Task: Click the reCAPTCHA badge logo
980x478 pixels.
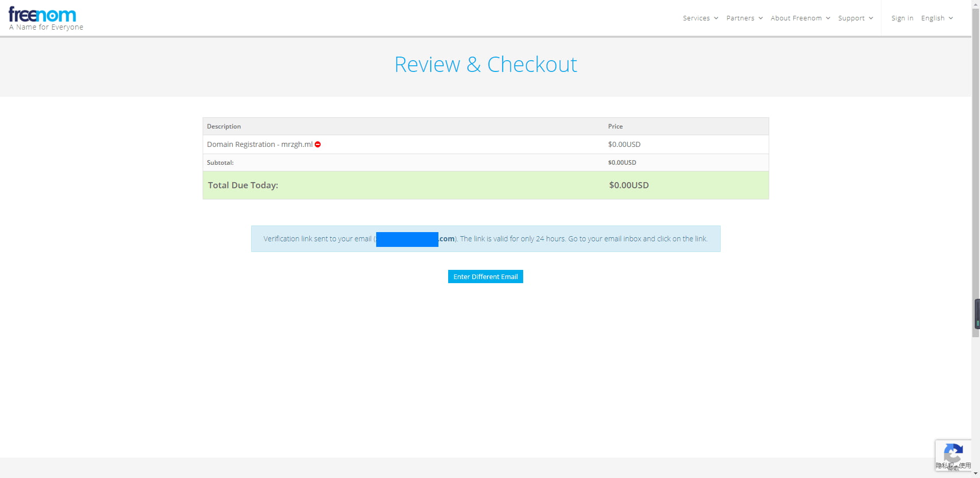Action: pyautogui.click(x=953, y=452)
